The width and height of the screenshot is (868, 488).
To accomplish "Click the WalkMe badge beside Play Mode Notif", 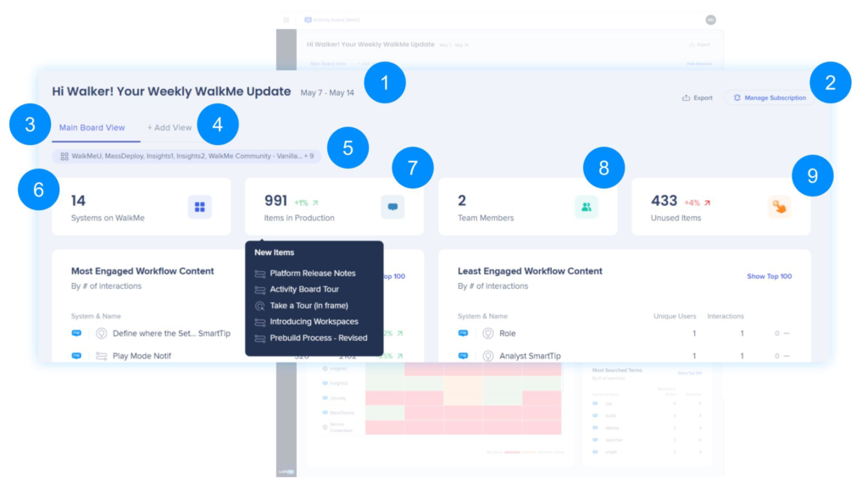I will [76, 356].
